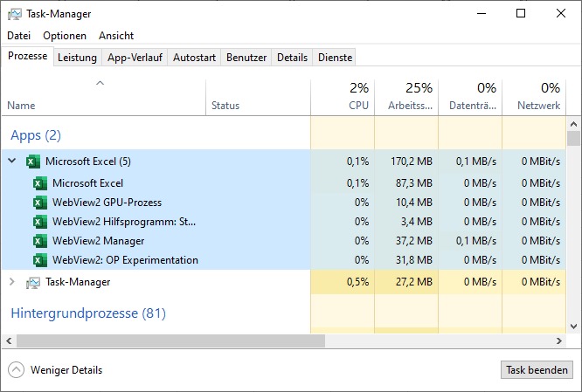Click the horizontal scrollbar thumb

point(170,340)
